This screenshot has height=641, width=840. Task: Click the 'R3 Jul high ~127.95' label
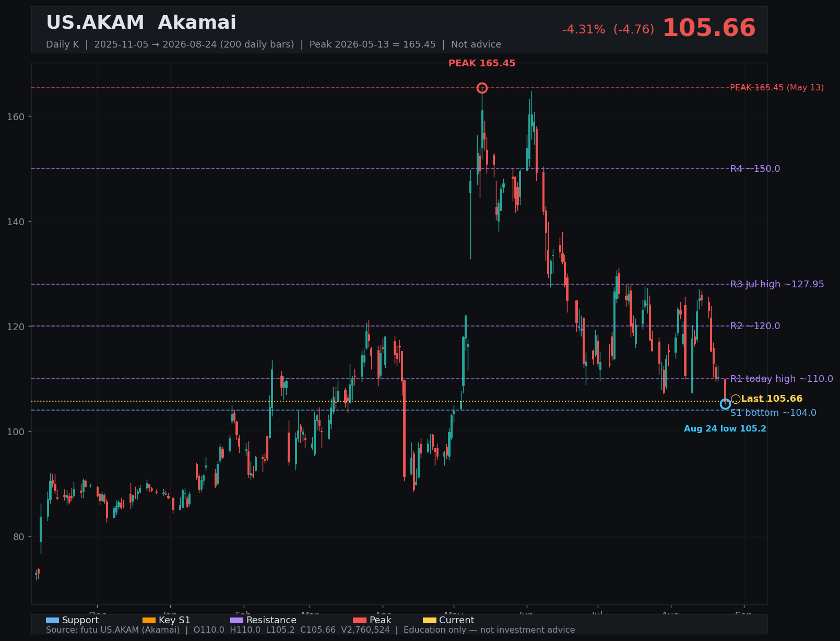(777, 284)
